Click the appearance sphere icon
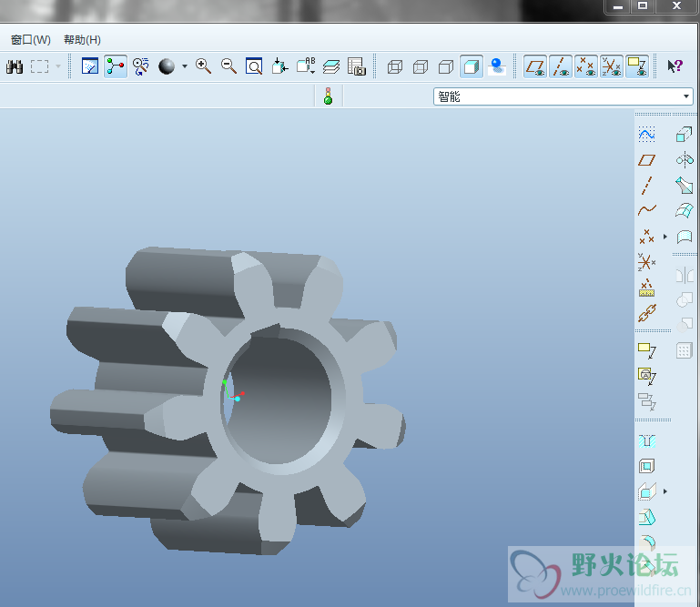This screenshot has height=607, width=700. coord(167,66)
